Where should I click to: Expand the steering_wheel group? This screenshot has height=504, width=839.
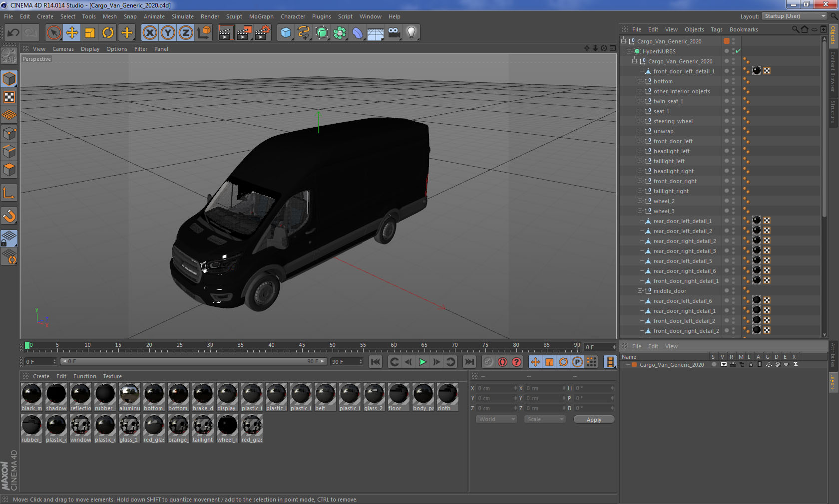pyautogui.click(x=640, y=121)
